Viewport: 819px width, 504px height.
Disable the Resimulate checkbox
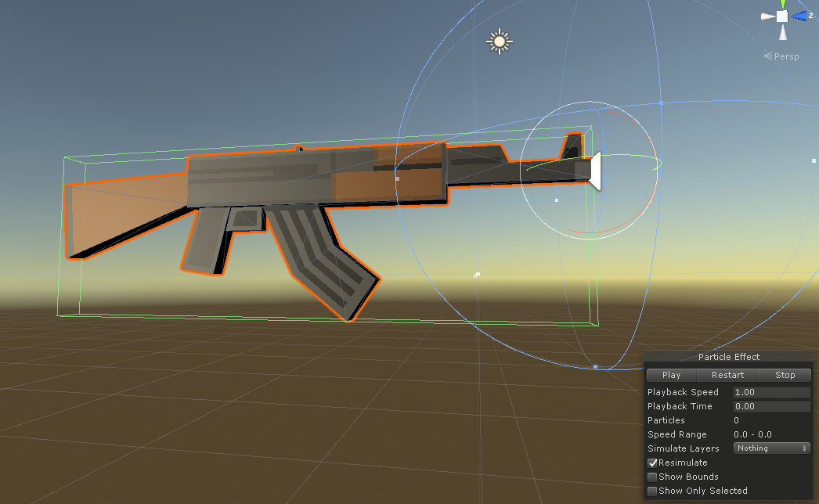[653, 463]
